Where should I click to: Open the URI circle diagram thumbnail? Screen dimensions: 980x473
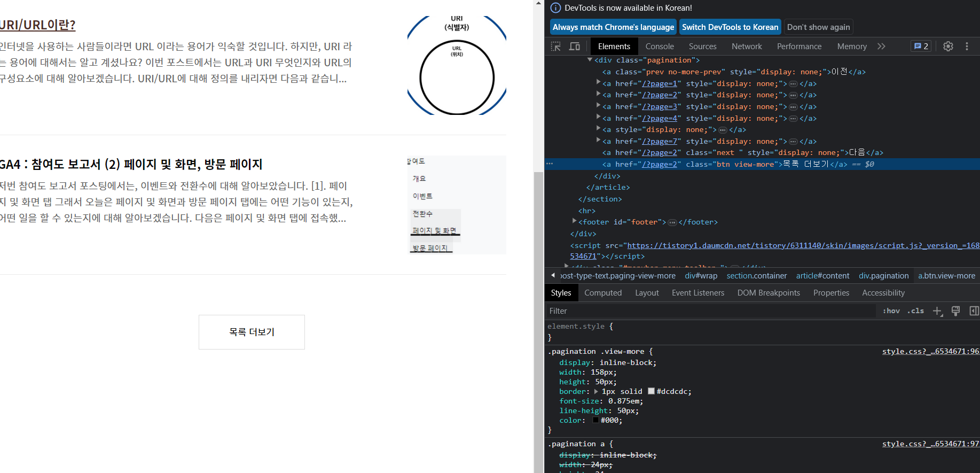coord(457,65)
